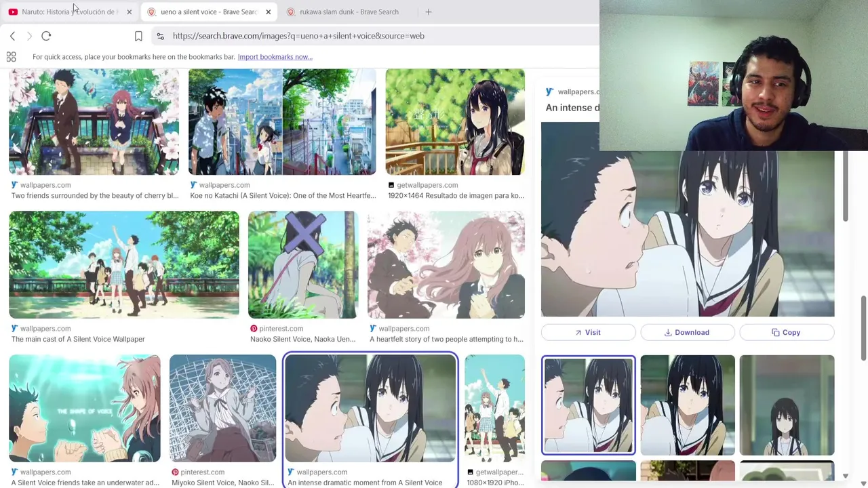Open heartfelt story two people image
Image resolution: width=868 pixels, height=488 pixels.
coord(446,264)
